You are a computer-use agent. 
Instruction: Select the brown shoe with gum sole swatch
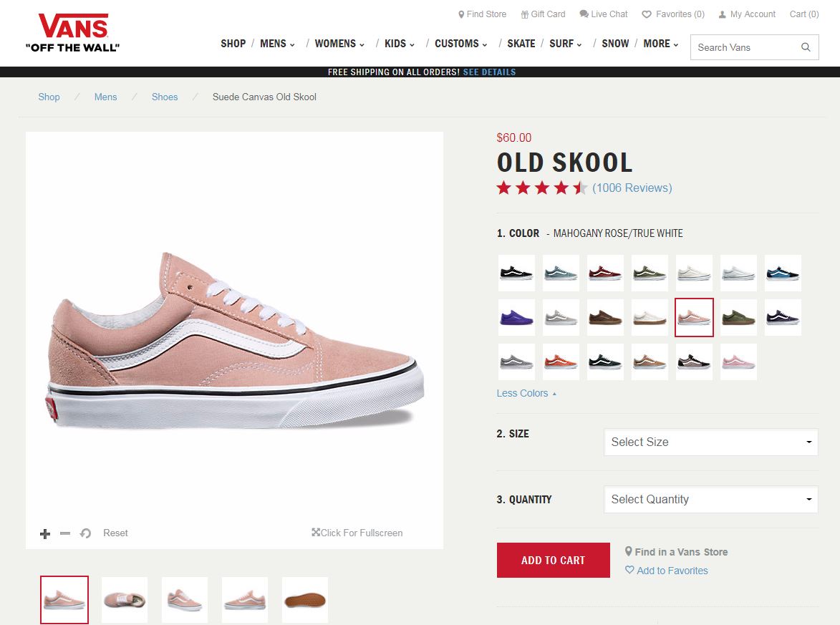(x=605, y=318)
